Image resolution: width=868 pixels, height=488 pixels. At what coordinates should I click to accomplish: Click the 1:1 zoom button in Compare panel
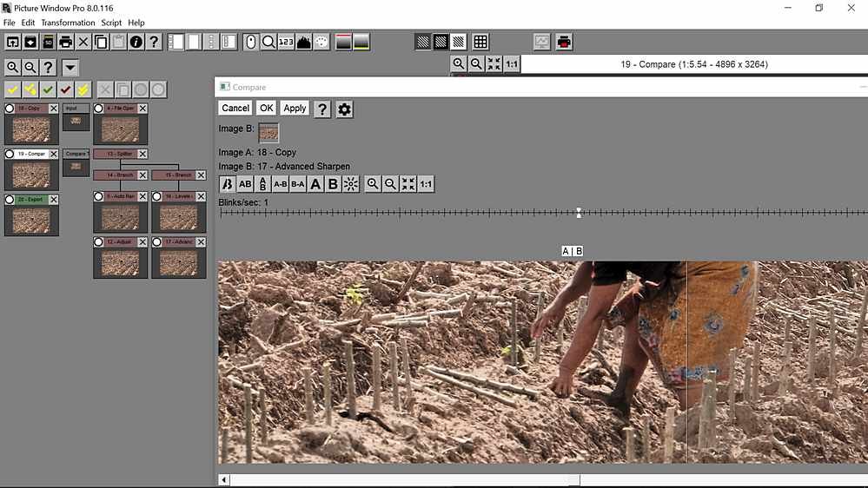click(426, 184)
